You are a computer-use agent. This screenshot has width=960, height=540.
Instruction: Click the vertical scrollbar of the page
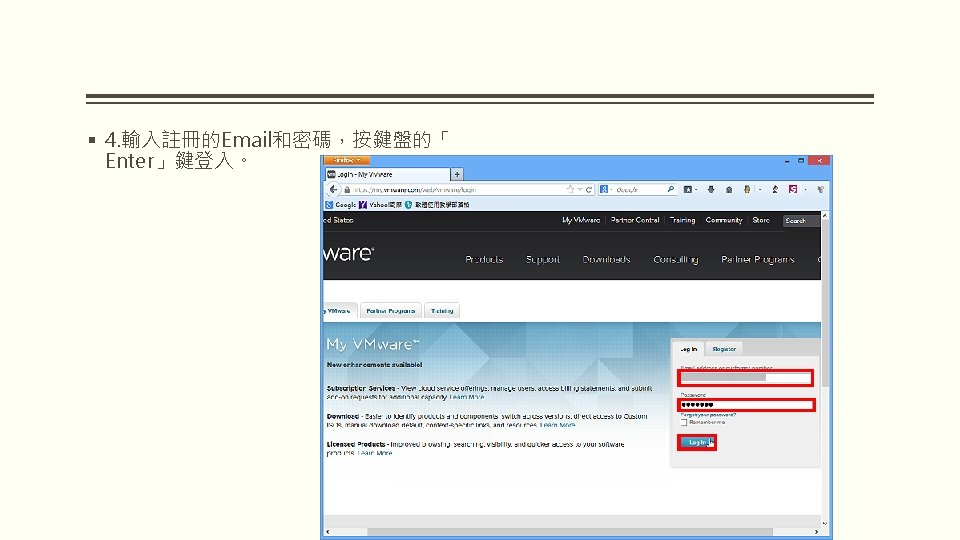point(825,303)
